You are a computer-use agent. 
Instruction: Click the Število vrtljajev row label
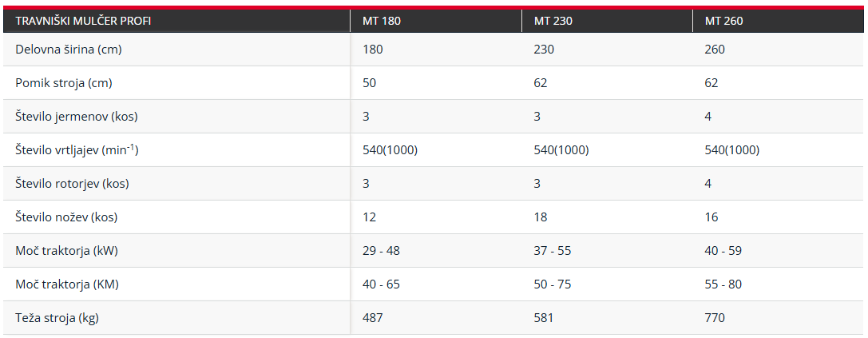point(77,149)
